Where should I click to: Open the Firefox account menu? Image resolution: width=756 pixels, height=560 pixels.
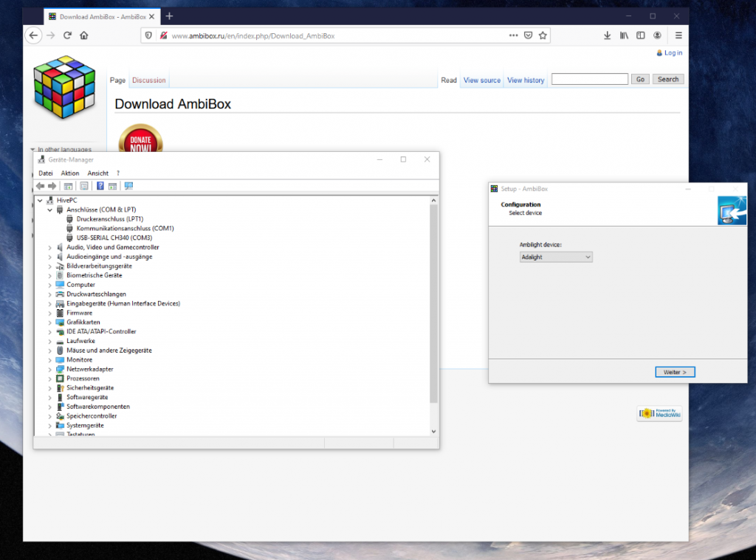(657, 35)
